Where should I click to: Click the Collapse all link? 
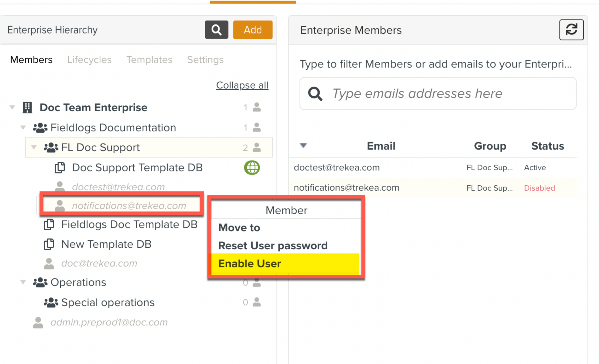242,85
